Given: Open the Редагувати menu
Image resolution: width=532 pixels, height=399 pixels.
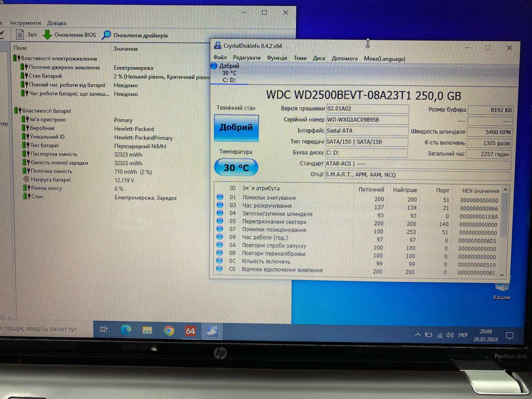Looking at the screenshot, I should (247, 58).
